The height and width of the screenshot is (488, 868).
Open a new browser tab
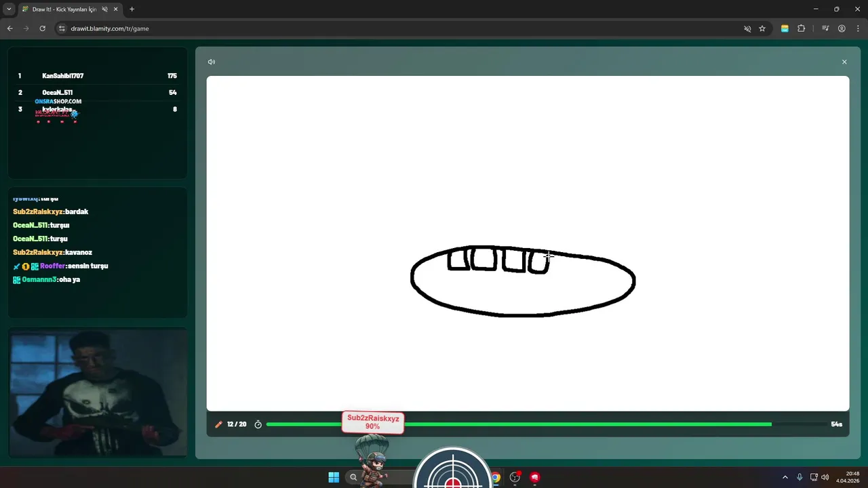[x=132, y=9]
